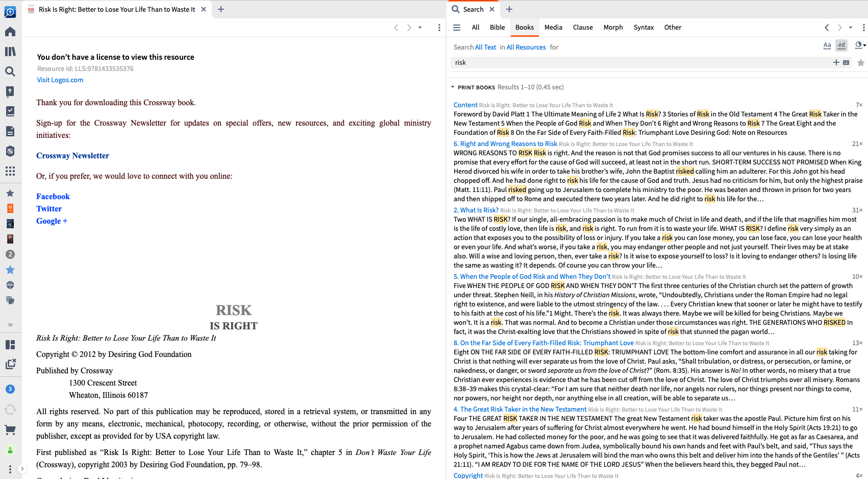Screen dimensions: 868x479
Task: Open the Facebook link
Action: pyautogui.click(x=53, y=197)
